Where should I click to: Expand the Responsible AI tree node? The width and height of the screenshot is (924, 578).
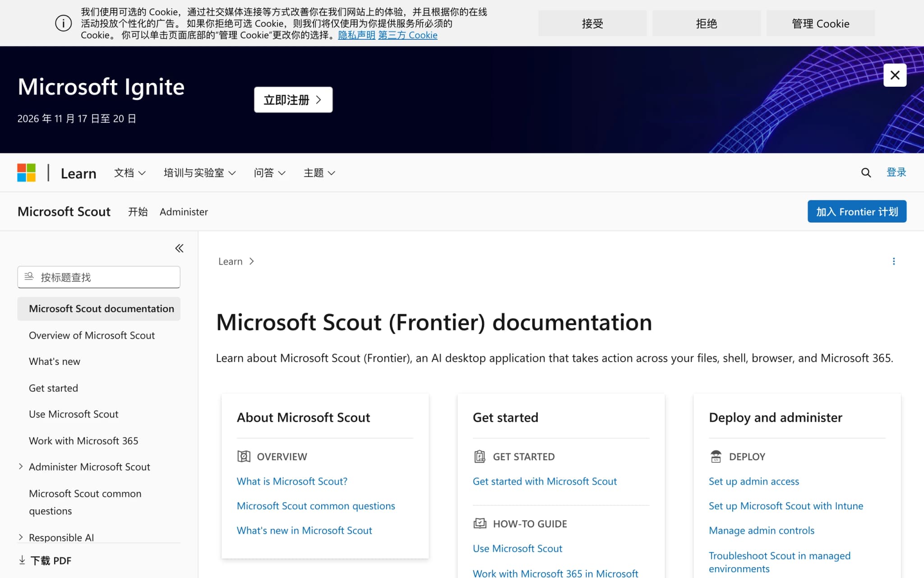click(21, 537)
